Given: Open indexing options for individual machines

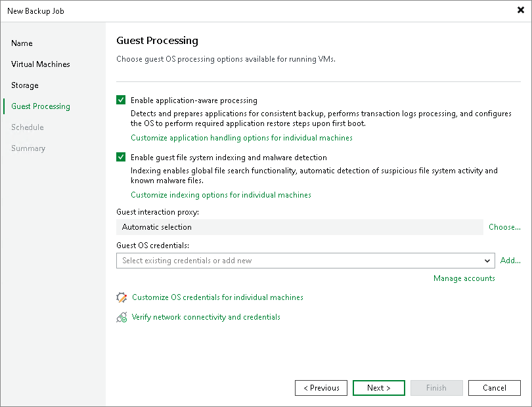Looking at the screenshot, I should [221, 195].
